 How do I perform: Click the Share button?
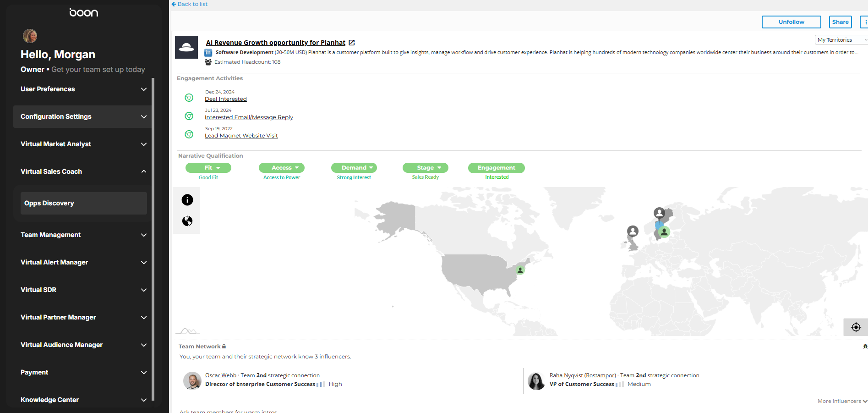840,22
